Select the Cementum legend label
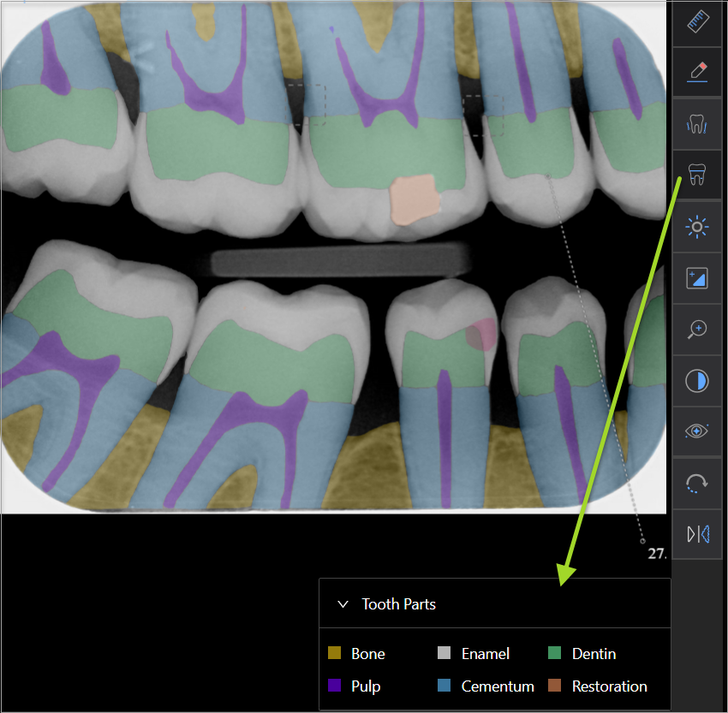Image resolution: width=728 pixels, height=713 pixels. point(498,686)
